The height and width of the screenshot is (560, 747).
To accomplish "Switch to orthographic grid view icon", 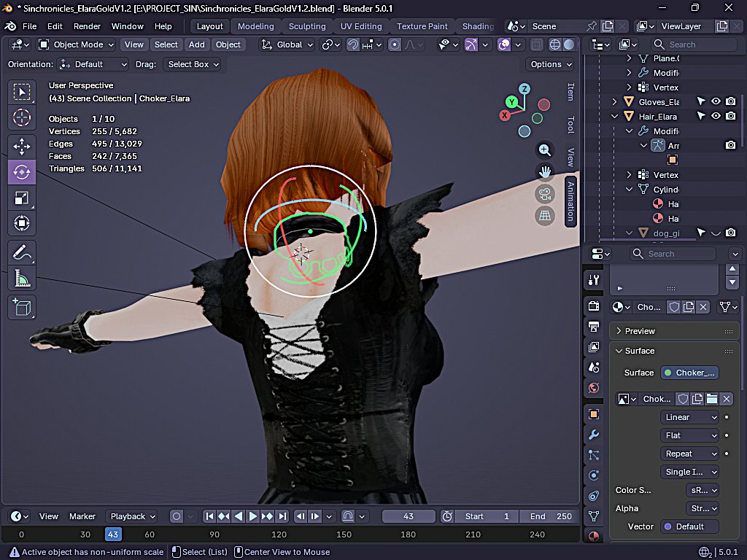I will point(544,215).
